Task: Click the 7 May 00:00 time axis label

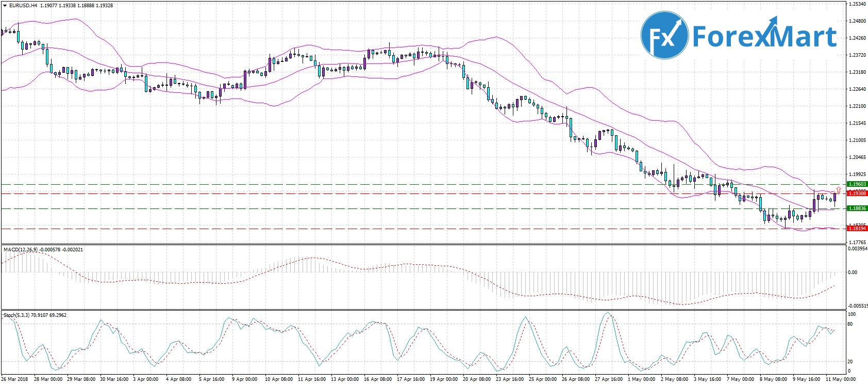Action: [x=740, y=379]
